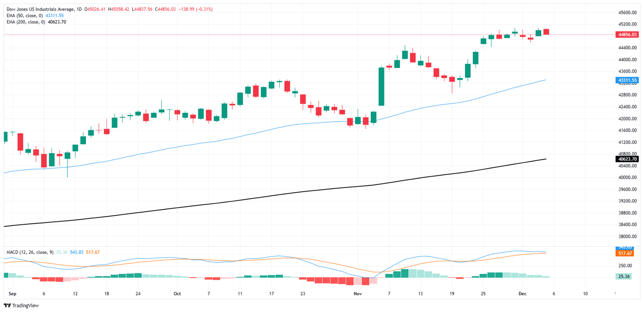The height and width of the screenshot is (312, 644).
Task: Click the Oct label on time axis
Action: click(177, 294)
